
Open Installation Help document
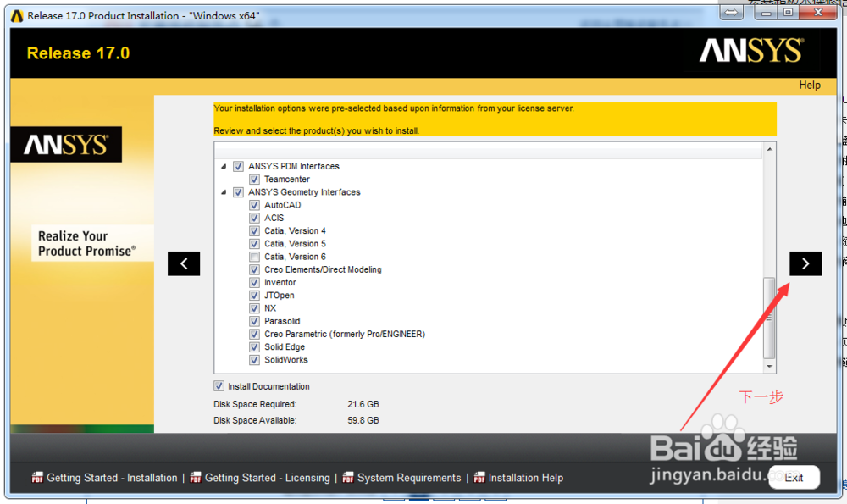coord(526,478)
